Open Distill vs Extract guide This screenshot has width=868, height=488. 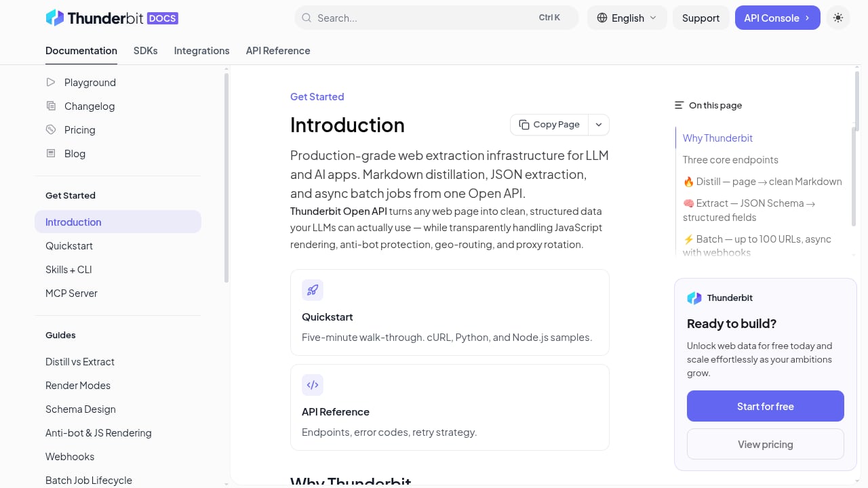[x=118, y=361]
